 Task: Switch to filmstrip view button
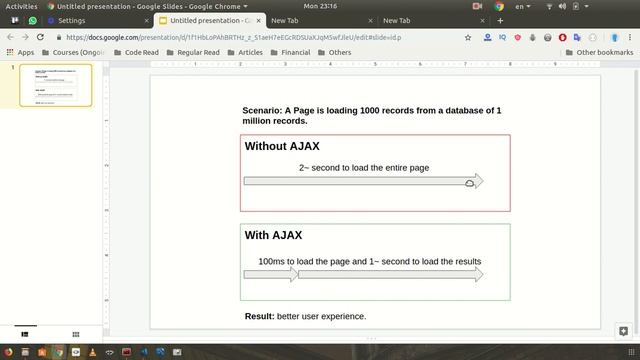click(25, 334)
